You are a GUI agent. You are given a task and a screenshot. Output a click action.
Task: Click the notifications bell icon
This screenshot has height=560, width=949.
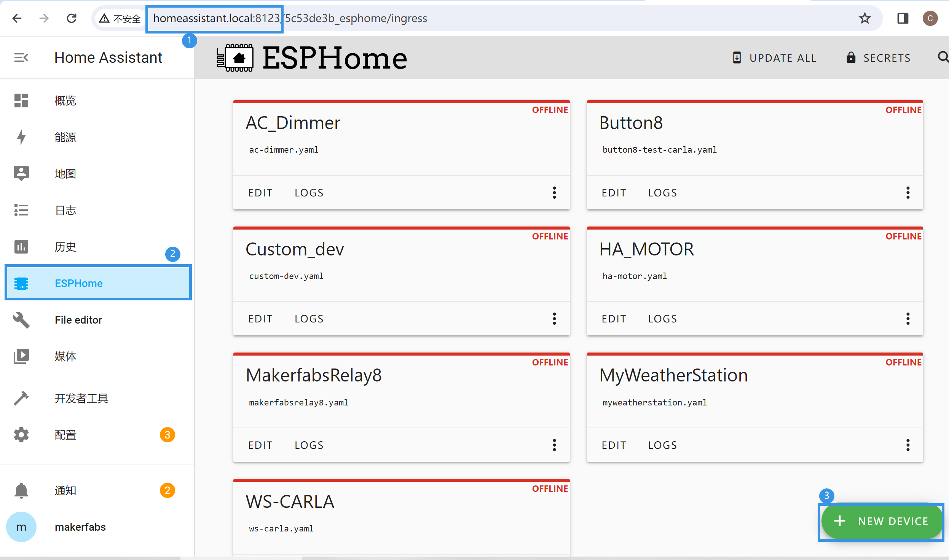21,490
